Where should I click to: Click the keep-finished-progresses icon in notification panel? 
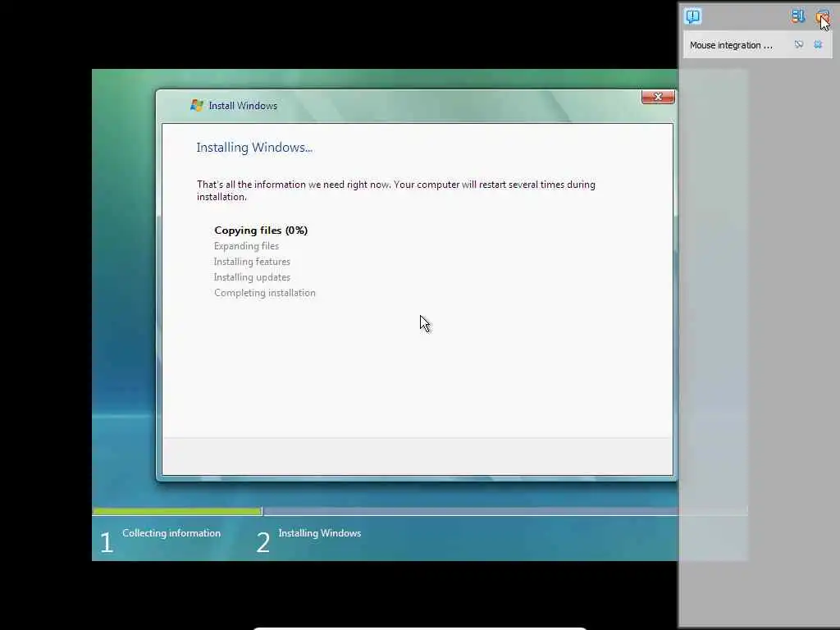click(x=797, y=16)
